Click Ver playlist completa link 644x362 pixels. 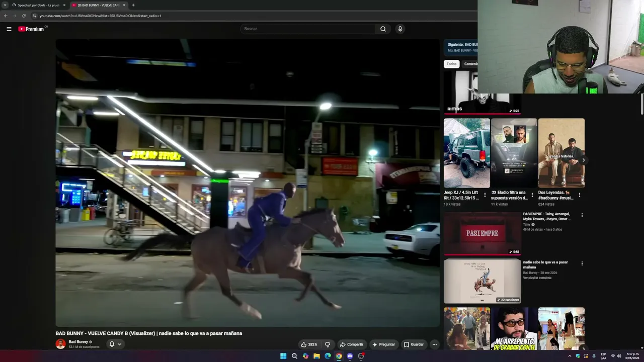(x=537, y=278)
